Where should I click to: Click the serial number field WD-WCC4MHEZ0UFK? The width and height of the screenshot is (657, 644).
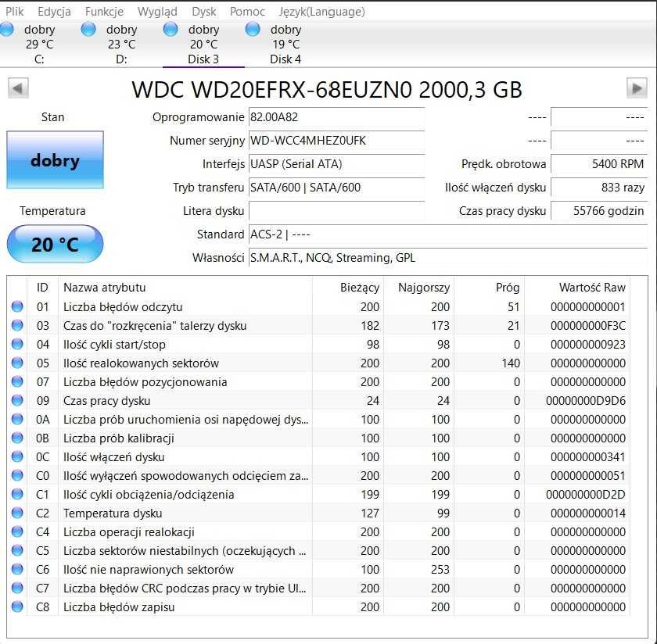tap(336, 141)
